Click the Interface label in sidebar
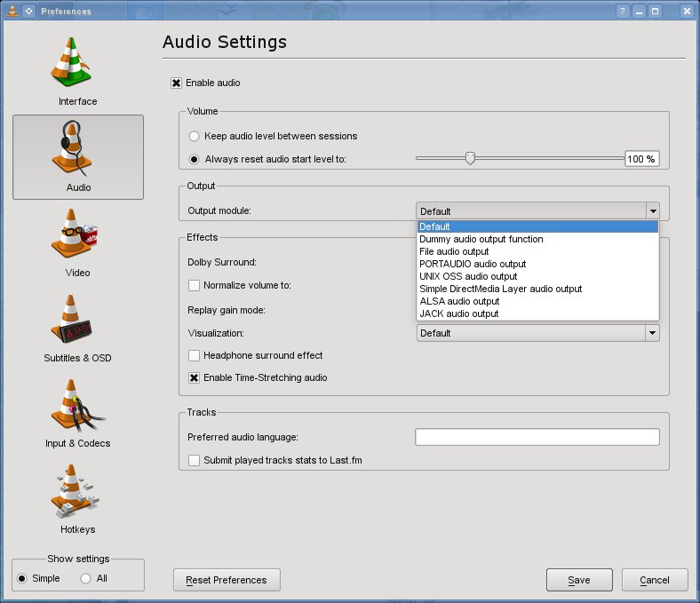 pyautogui.click(x=77, y=102)
